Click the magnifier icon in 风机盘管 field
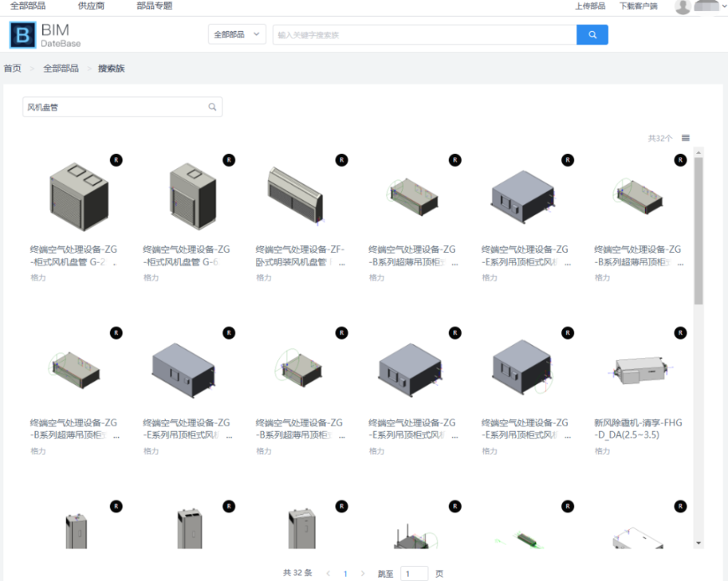The width and height of the screenshot is (728, 581). [x=212, y=107]
